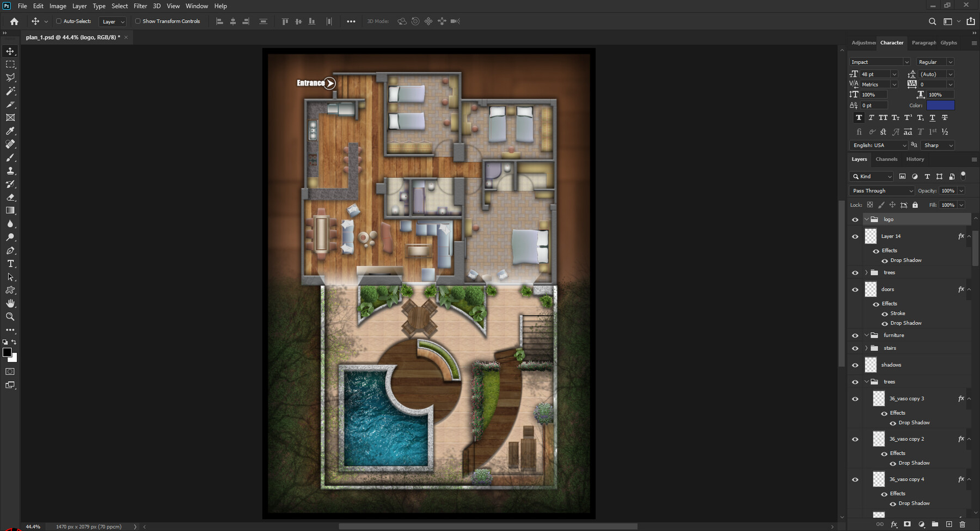Select the Horizontal Type tool
Image resolution: width=980 pixels, height=531 pixels.
(9, 264)
